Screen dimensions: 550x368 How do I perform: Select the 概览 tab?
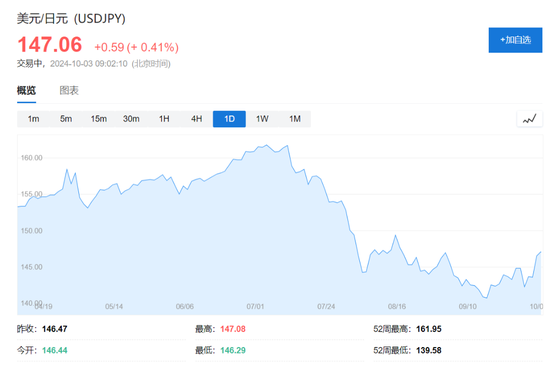tap(26, 91)
